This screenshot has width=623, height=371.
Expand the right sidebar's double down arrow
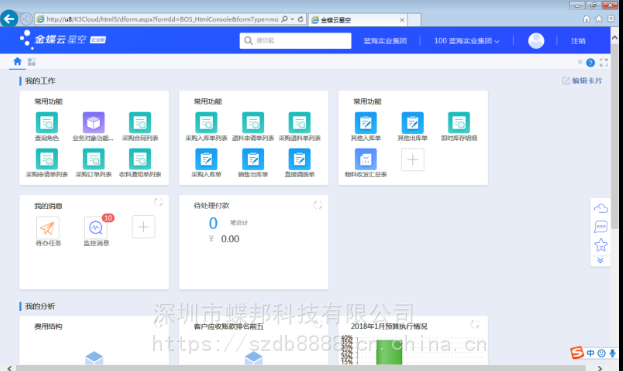click(600, 261)
